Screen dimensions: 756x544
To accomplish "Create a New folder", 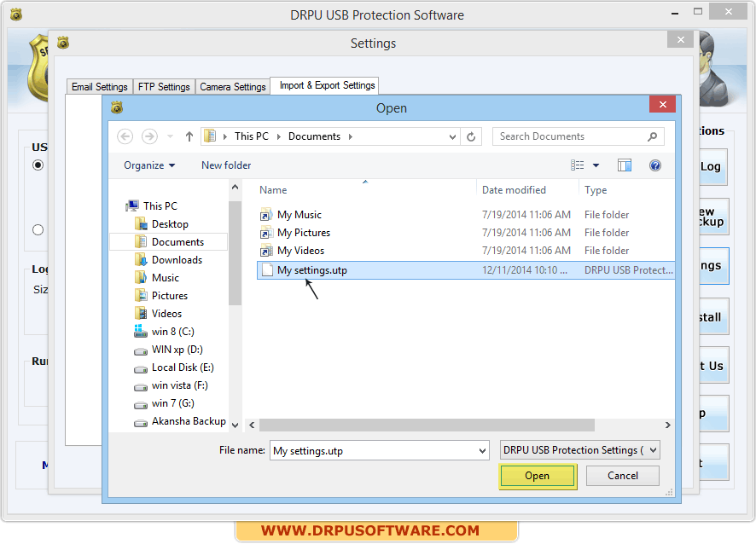I will [x=226, y=165].
